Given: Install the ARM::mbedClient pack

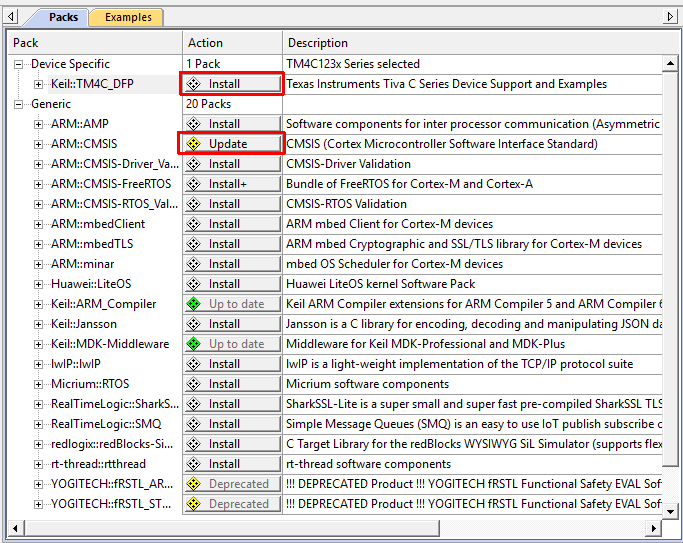Looking at the screenshot, I should [x=233, y=224].
